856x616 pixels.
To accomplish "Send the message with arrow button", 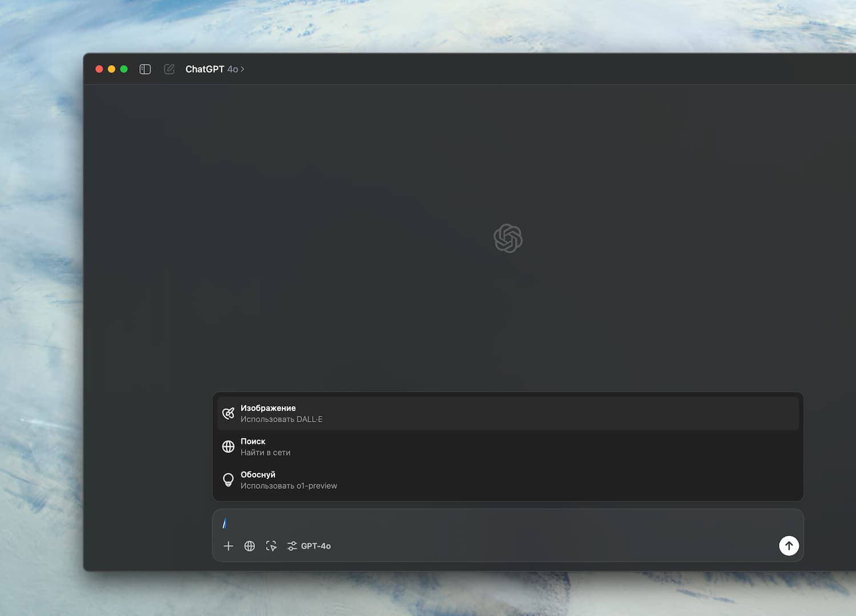I will (789, 546).
